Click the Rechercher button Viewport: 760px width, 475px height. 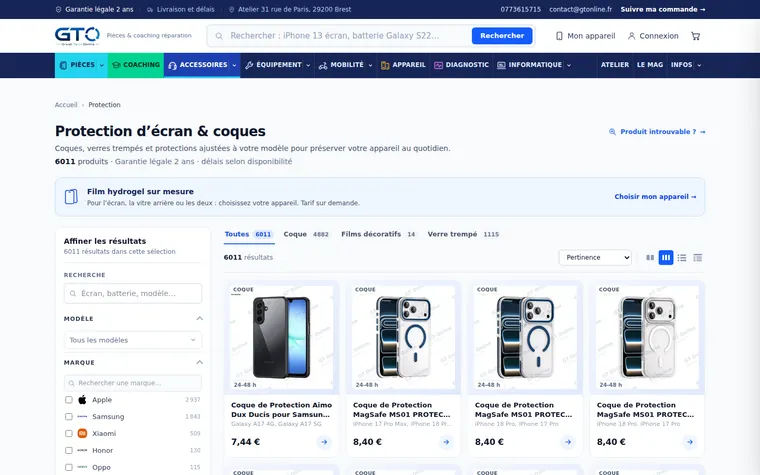tap(502, 36)
